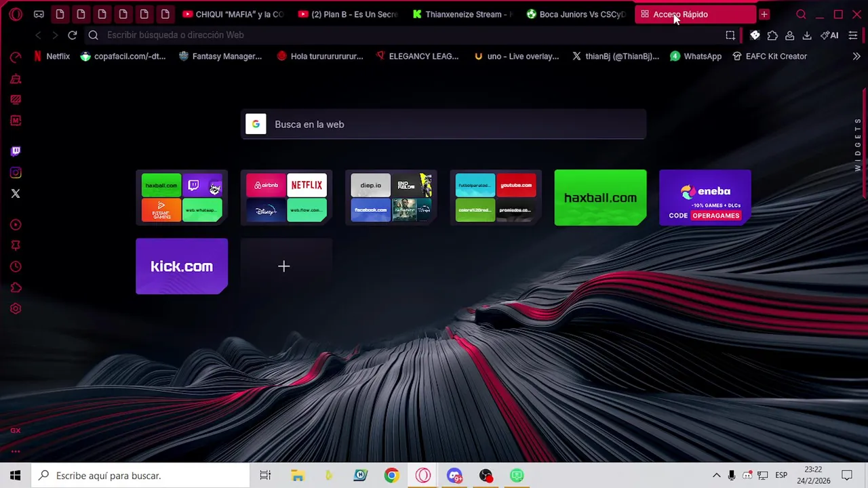
Task: Open the EAFC Kit Creator bookmark
Action: pyautogui.click(x=770, y=56)
